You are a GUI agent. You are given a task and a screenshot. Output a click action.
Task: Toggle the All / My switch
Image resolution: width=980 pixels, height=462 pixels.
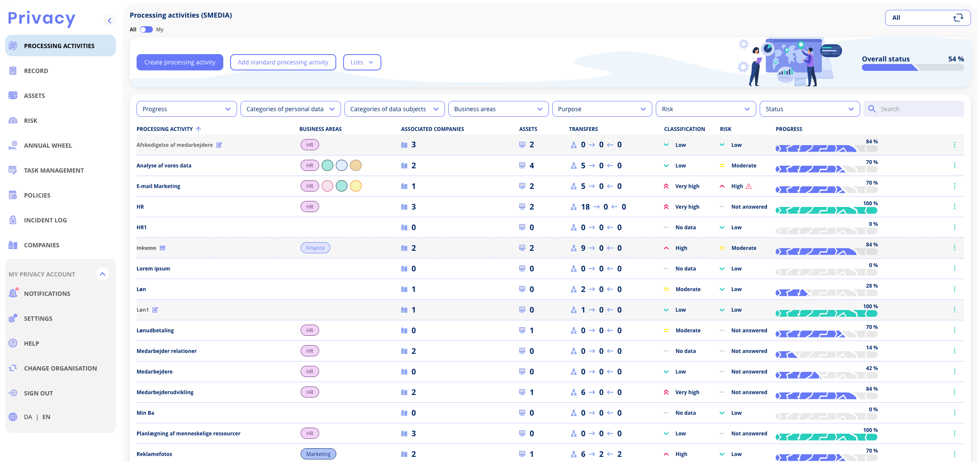pos(146,30)
